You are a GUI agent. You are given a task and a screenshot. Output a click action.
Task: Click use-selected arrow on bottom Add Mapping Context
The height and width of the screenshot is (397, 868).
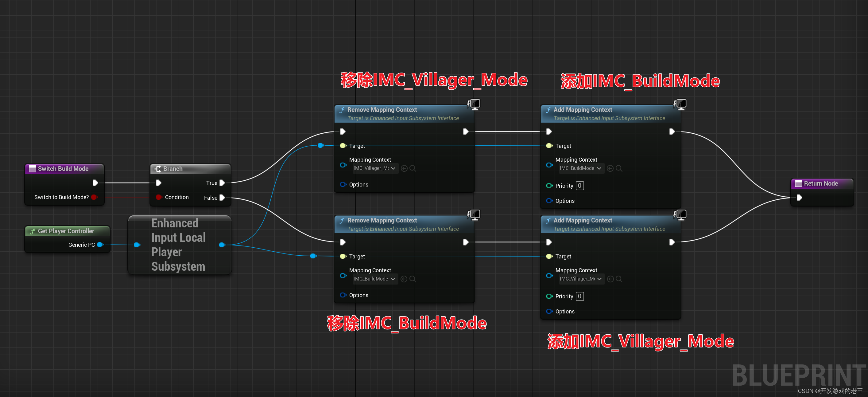pyautogui.click(x=610, y=279)
